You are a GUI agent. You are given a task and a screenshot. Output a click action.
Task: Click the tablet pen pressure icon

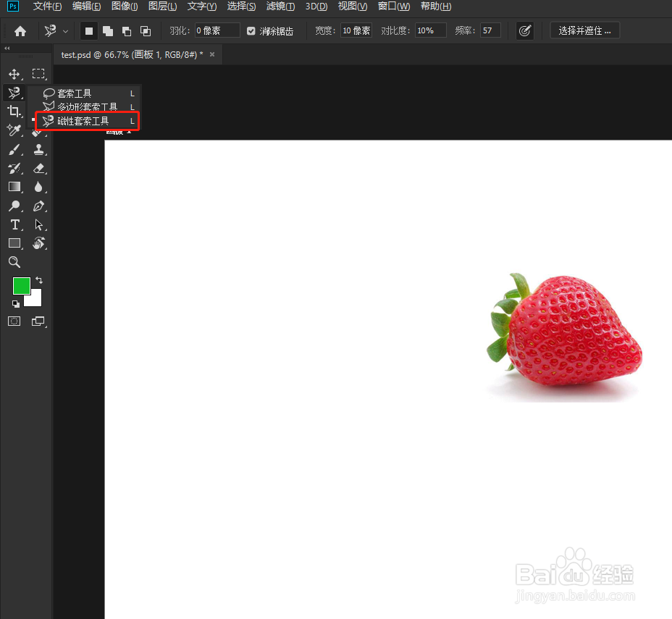525,31
